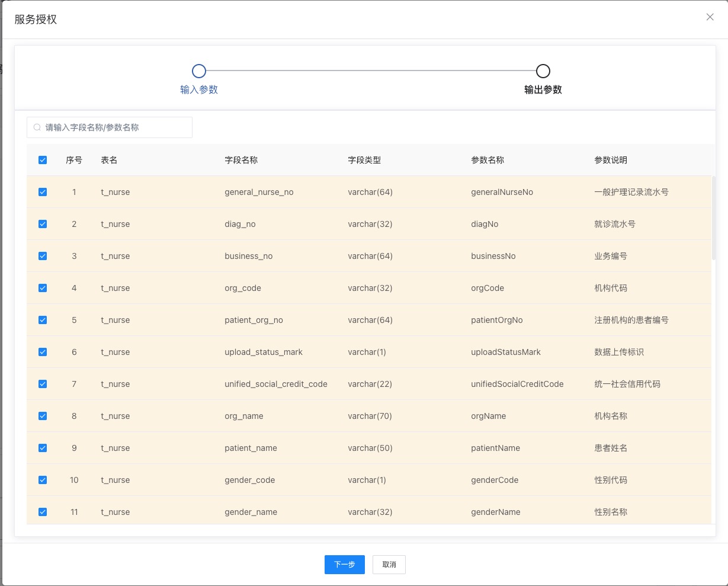Click the search magnifier icon in filter box
This screenshot has height=586, width=728.
[x=37, y=127]
